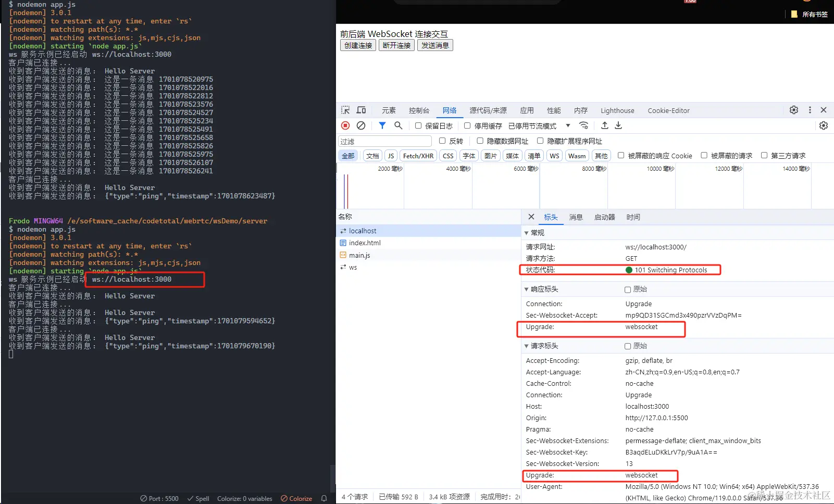Toggle the device toolbar icon
This screenshot has width=834, height=504.
tap(361, 110)
